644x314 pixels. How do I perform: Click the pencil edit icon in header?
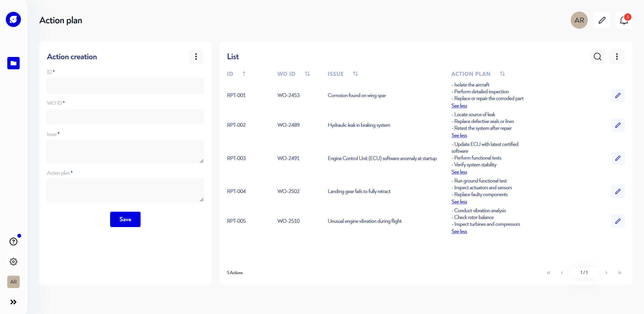click(x=602, y=20)
